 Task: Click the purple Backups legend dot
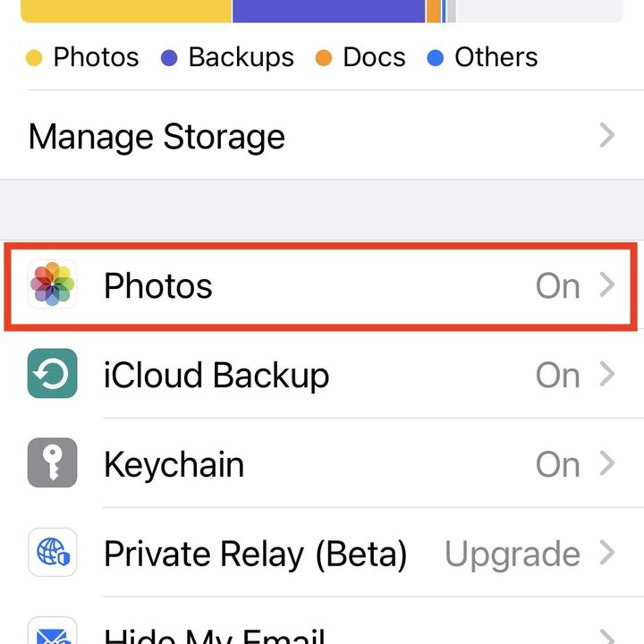[x=169, y=59]
